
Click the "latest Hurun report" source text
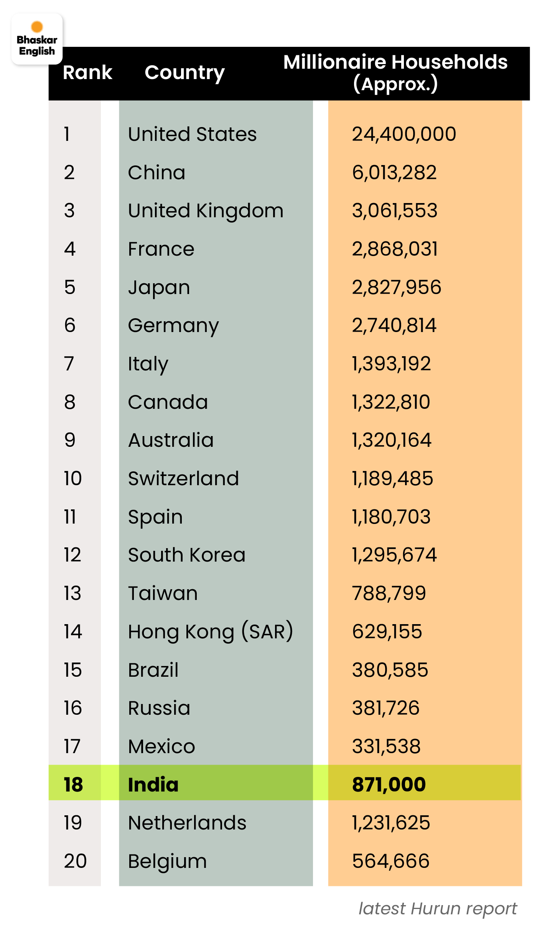coord(438,909)
